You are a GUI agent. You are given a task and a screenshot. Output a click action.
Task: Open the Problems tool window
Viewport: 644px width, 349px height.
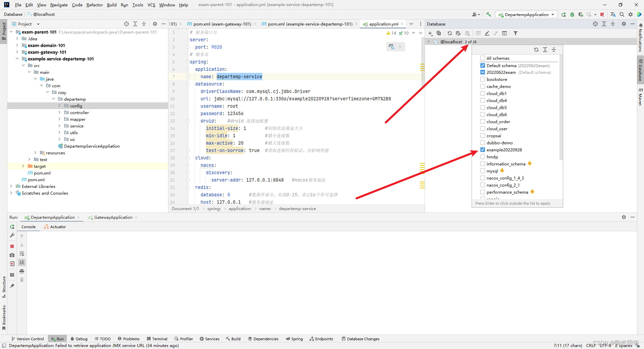128,339
